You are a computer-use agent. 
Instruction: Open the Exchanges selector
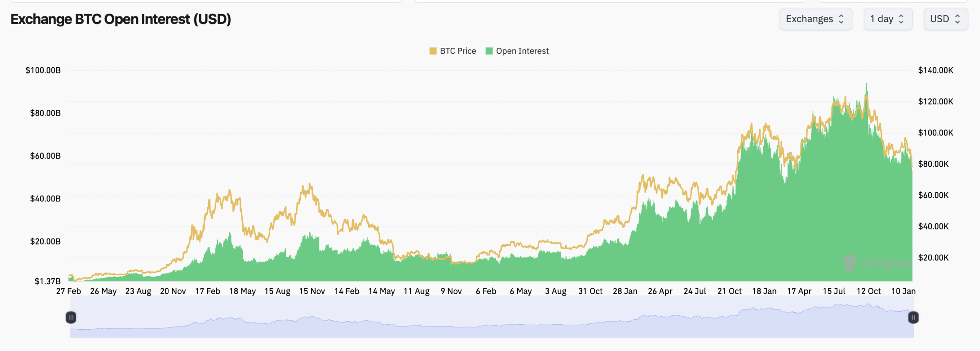click(816, 19)
